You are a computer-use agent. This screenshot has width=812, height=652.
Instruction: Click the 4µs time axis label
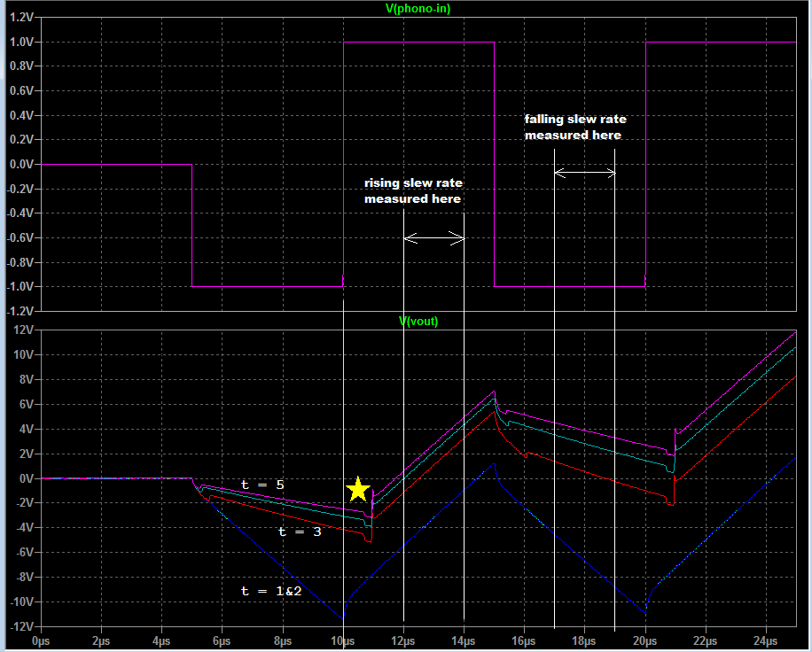pyautogui.click(x=161, y=641)
